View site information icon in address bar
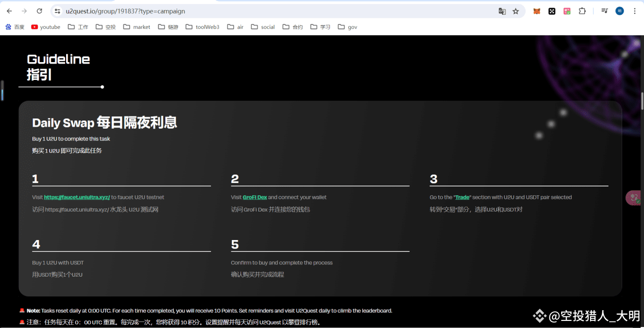644x328 pixels. [x=57, y=11]
